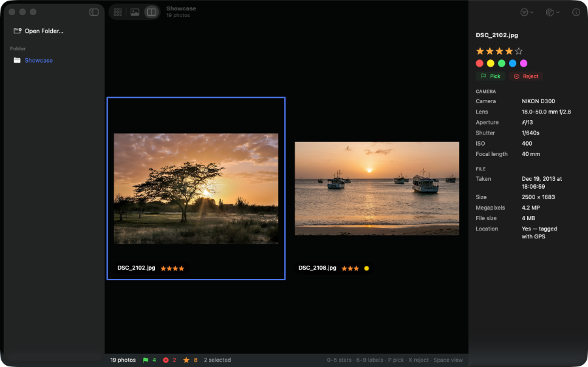Apply the red color label
Viewport: 588px width, 367px height.
[x=480, y=63]
